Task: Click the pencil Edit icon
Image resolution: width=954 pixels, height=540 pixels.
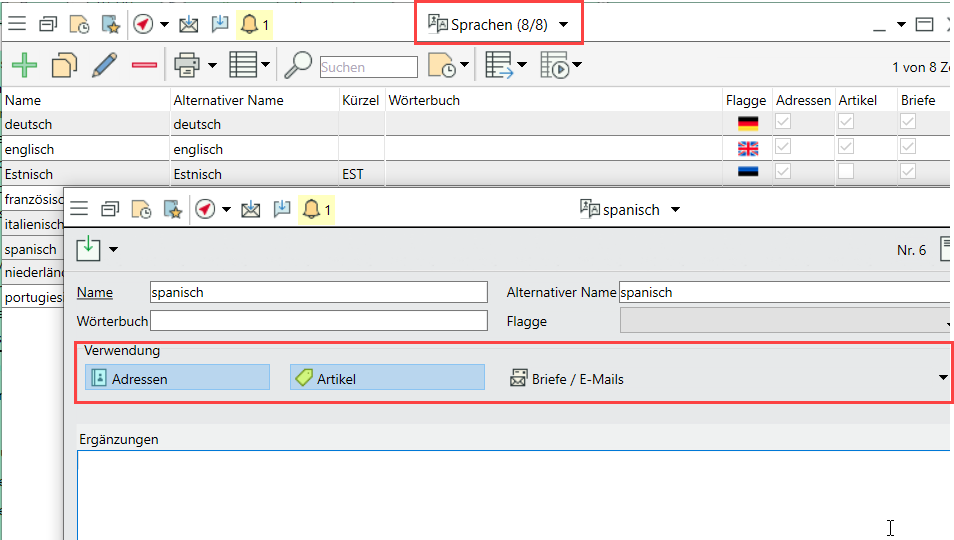Action: tap(105, 66)
